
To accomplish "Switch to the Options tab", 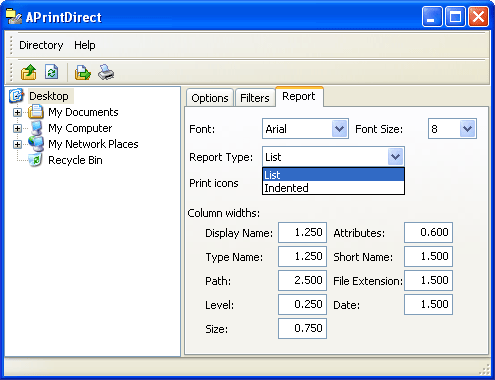I will [x=210, y=98].
